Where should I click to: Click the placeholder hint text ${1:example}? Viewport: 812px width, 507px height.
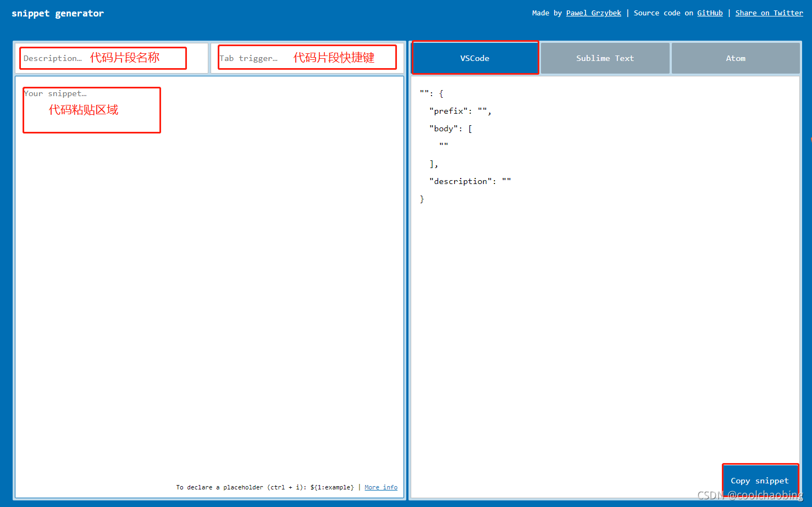pyautogui.click(x=332, y=487)
